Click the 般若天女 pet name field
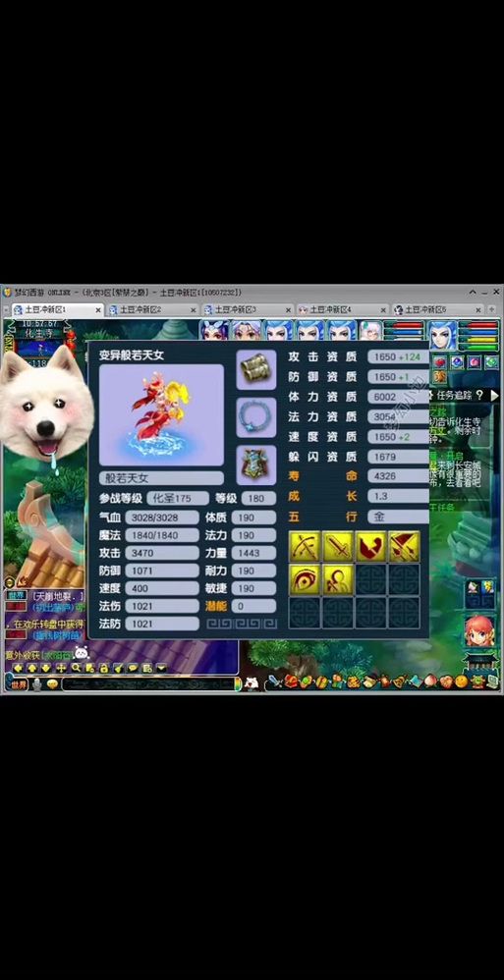Image resolution: width=504 pixels, height=980 pixels. coord(161,478)
